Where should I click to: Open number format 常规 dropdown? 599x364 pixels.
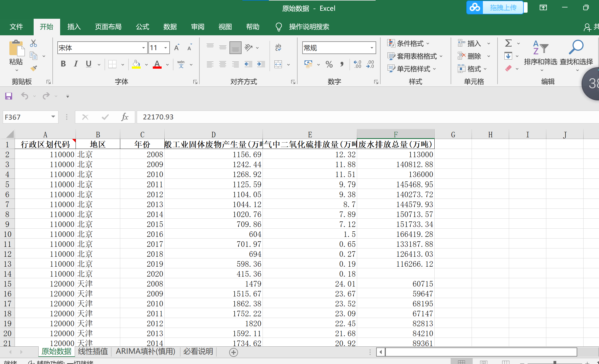pos(372,48)
